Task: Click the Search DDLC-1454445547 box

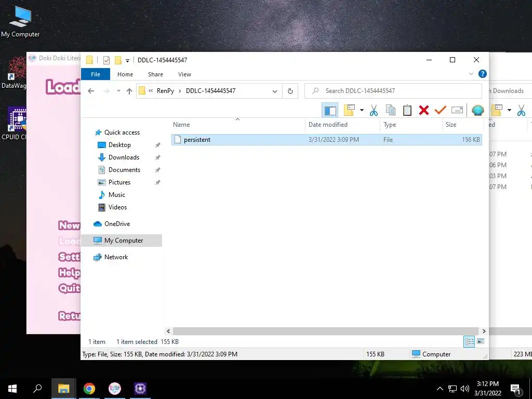Action: (x=393, y=91)
